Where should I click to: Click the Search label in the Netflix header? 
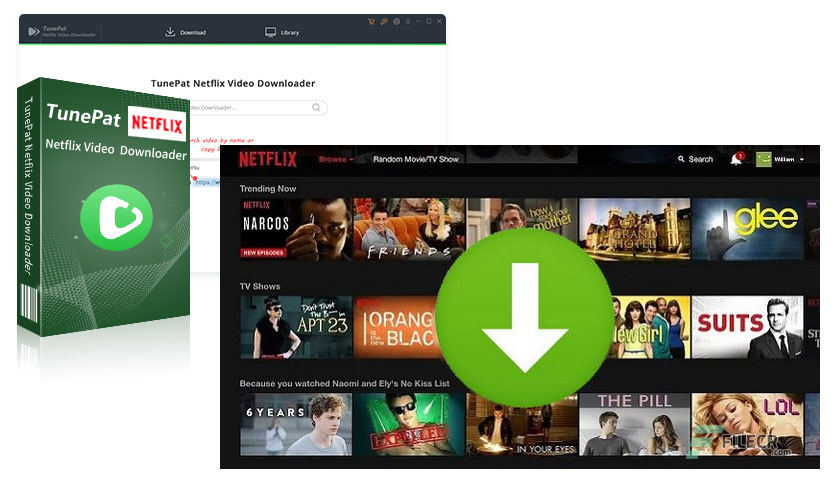tap(701, 159)
